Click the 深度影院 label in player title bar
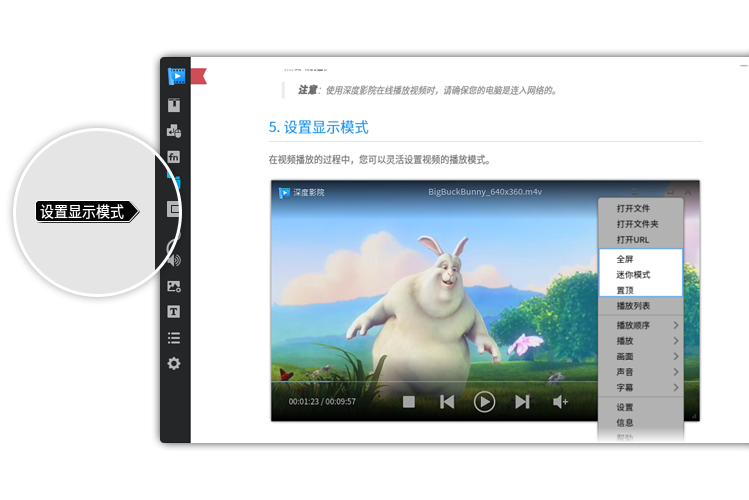This screenshot has width=749, height=500. 309,192
